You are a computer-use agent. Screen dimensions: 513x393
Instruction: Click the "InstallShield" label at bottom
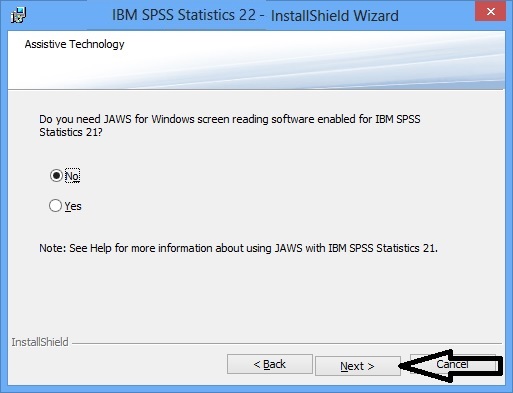click(40, 342)
